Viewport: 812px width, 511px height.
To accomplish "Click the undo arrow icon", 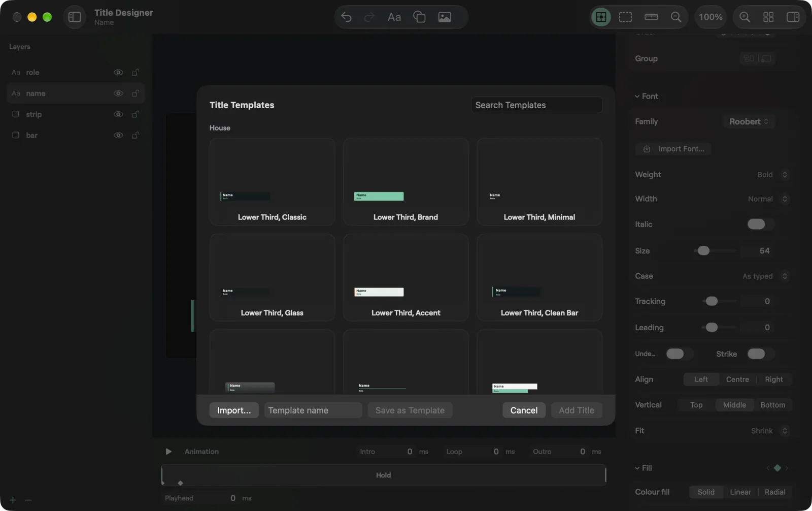I will click(x=346, y=17).
